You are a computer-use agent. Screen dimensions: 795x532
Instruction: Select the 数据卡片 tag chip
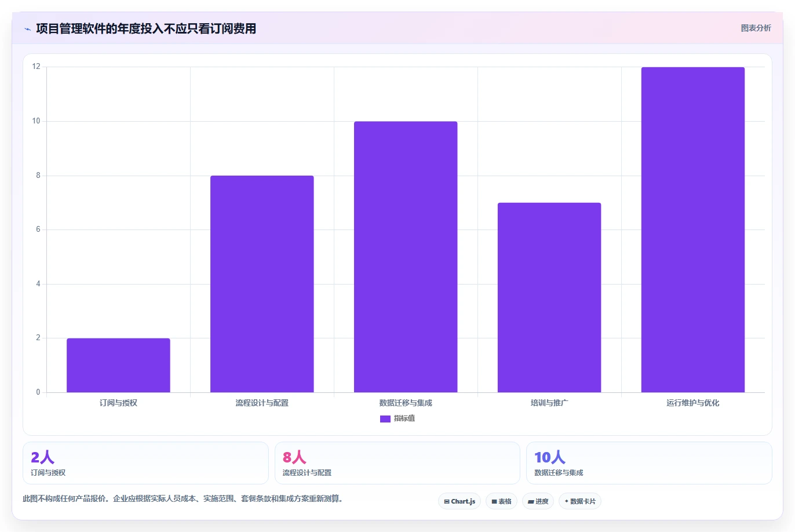[x=580, y=501]
